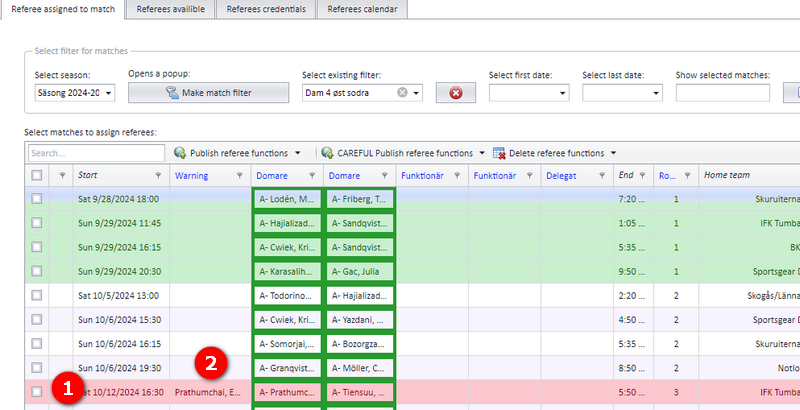Expand the Select existing filter dropdown arrow
The height and width of the screenshot is (410, 800).
tap(416, 93)
